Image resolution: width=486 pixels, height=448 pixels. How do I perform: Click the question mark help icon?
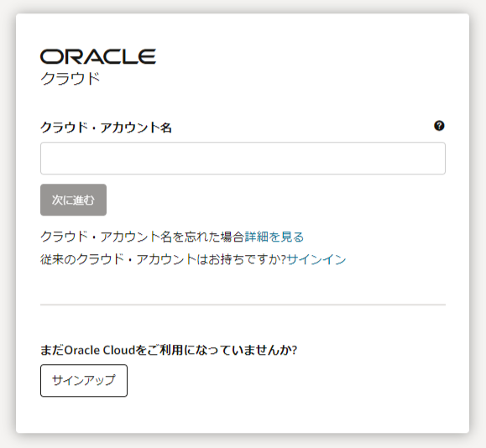point(439,126)
